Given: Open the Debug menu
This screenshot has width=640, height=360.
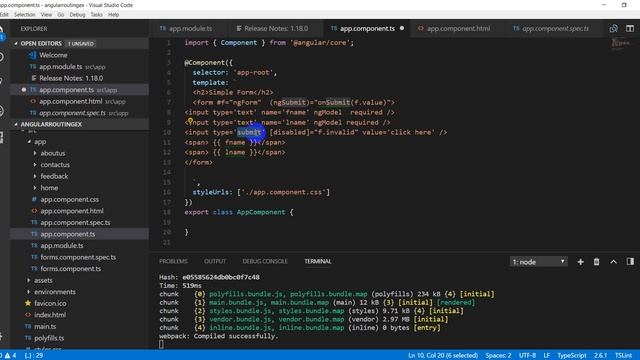Looking at the screenshot, I should [77, 15].
